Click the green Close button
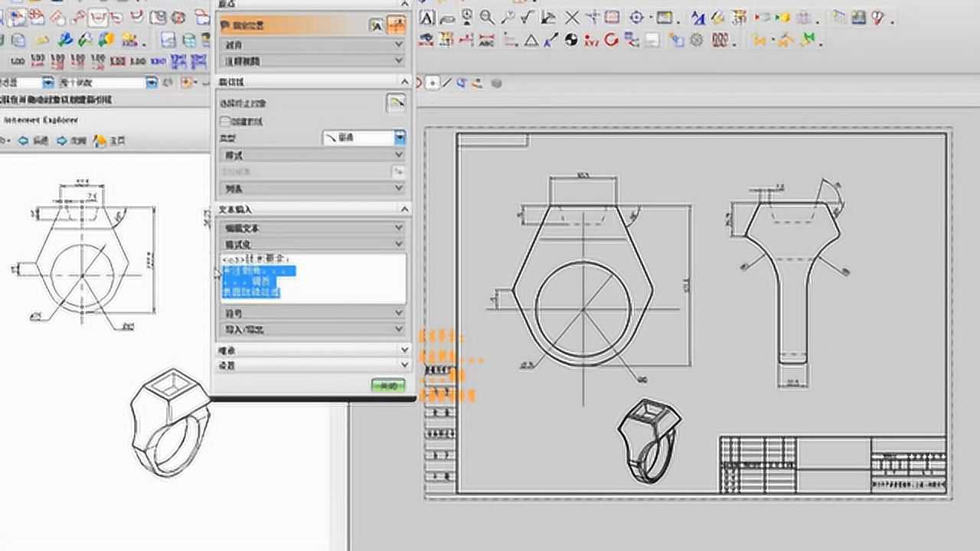This screenshot has width=980, height=551. click(387, 386)
